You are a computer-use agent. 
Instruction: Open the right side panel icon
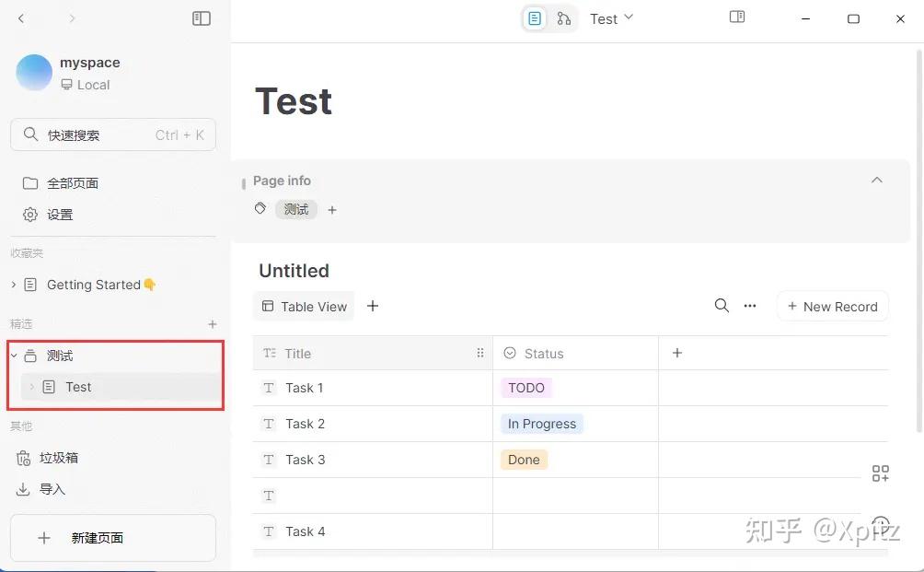coord(737,18)
